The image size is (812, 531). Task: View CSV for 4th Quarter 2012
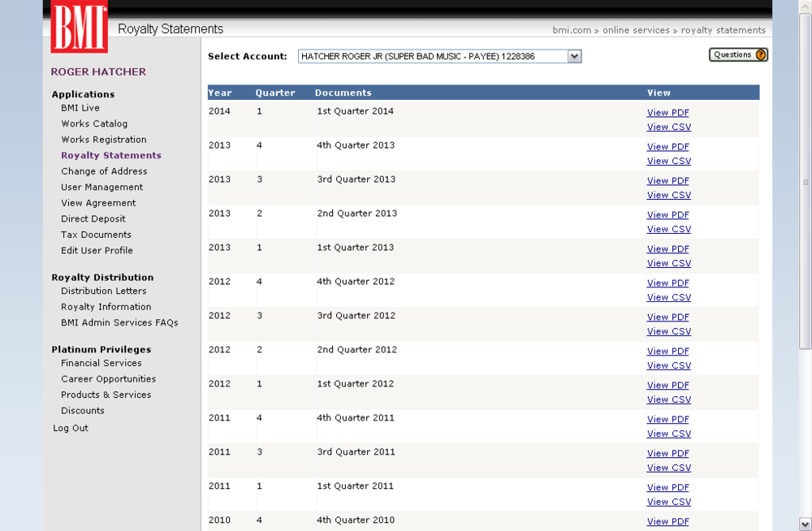tap(669, 297)
